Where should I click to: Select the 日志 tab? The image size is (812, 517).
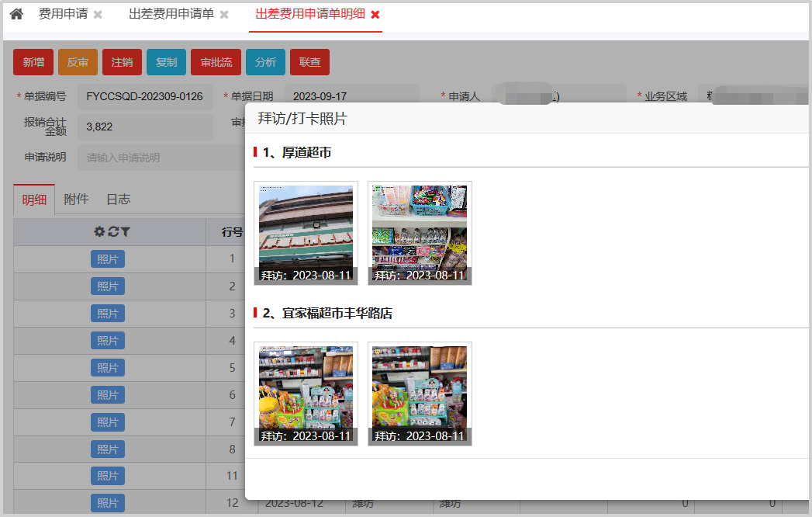(x=118, y=200)
